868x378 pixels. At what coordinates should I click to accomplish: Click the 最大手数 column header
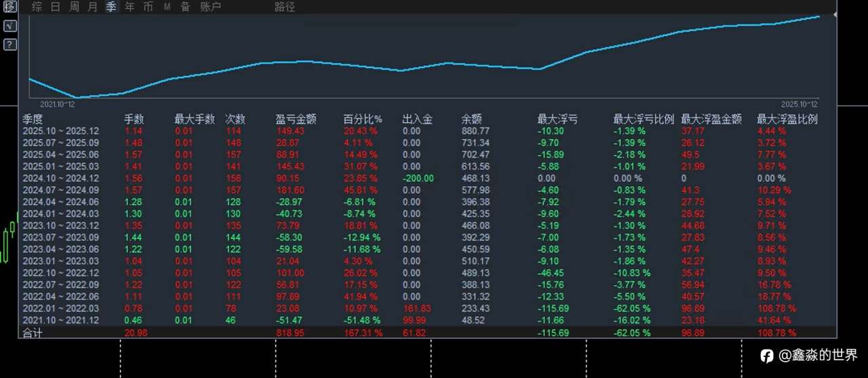tap(195, 119)
